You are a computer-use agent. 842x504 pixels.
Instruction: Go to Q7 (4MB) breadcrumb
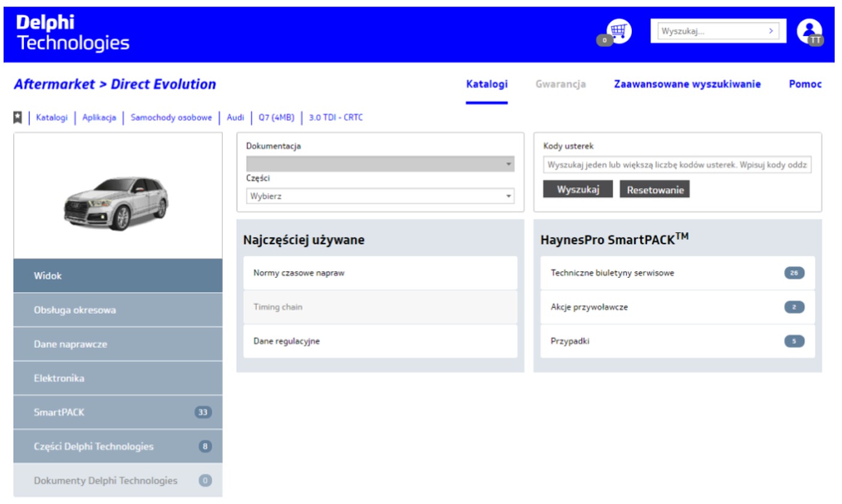click(276, 118)
